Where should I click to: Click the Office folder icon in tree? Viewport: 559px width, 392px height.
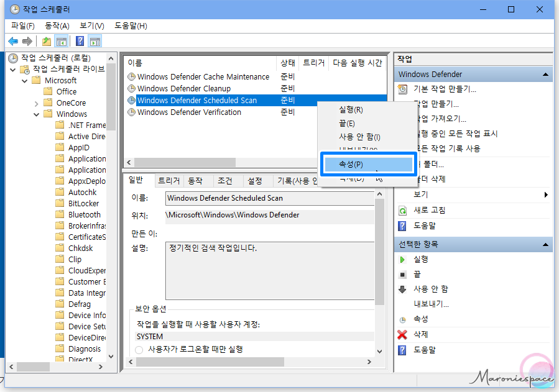(48, 91)
